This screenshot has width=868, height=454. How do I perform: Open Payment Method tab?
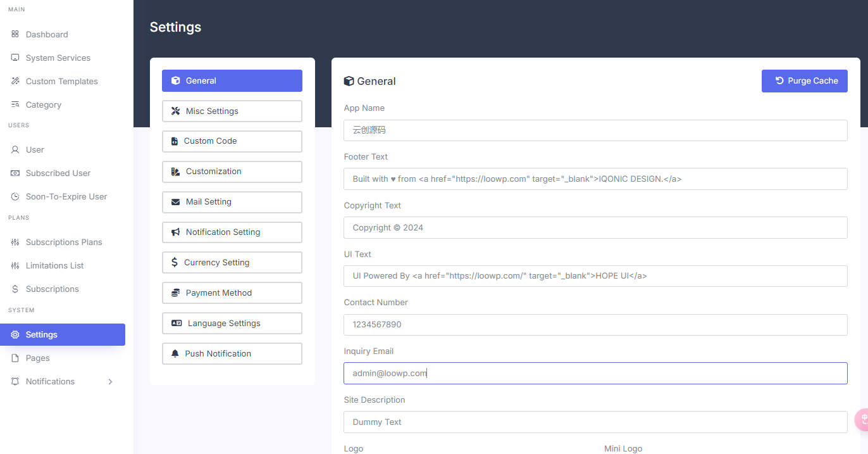click(x=232, y=293)
